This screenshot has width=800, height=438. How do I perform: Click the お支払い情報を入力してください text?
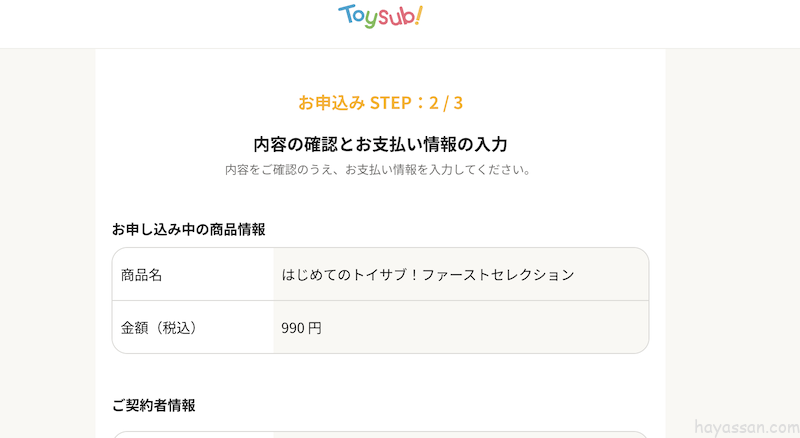pos(438,170)
